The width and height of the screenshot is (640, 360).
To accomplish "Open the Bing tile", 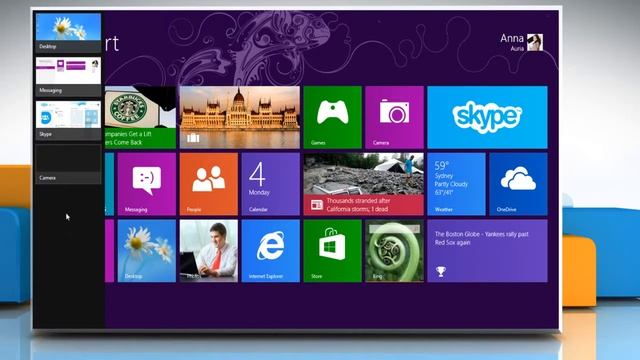I will click(394, 251).
